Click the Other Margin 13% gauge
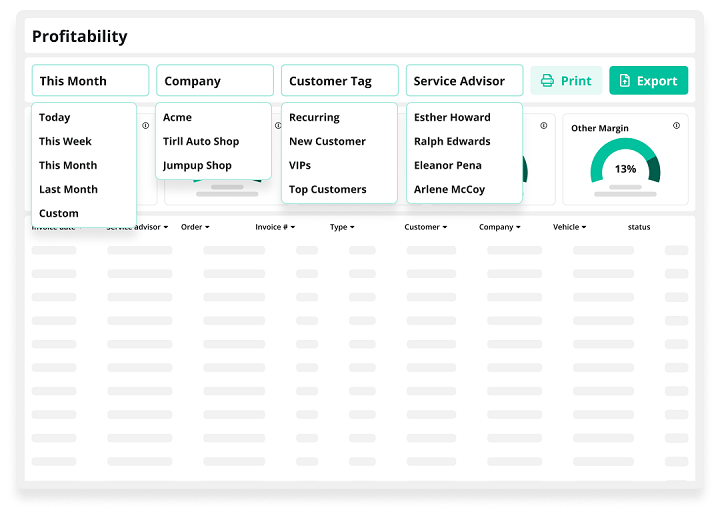Viewport: 720px width, 516px height. (x=625, y=163)
